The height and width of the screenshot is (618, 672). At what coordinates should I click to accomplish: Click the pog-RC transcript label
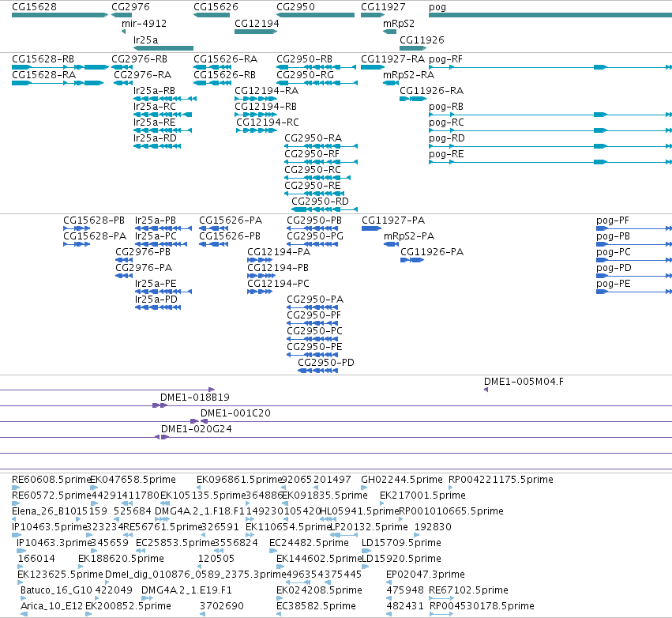446,122
